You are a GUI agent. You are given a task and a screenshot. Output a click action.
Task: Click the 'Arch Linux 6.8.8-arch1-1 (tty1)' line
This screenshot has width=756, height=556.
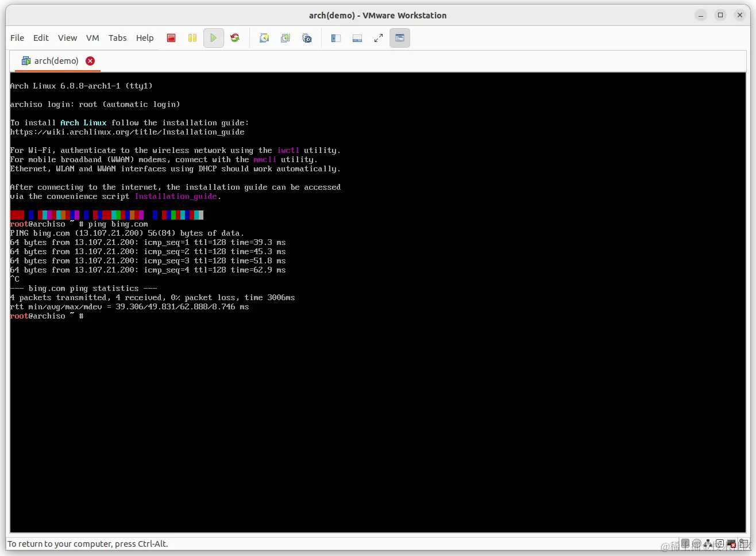[x=82, y=86]
